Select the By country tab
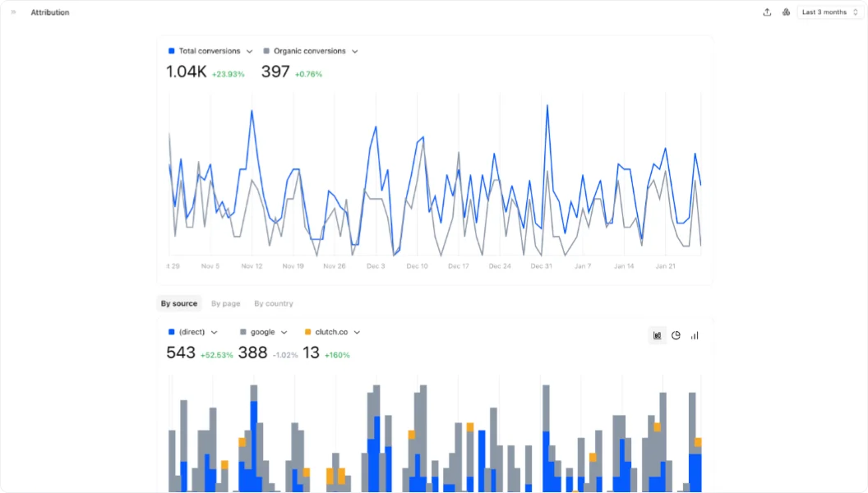The image size is (868, 493). click(x=273, y=303)
